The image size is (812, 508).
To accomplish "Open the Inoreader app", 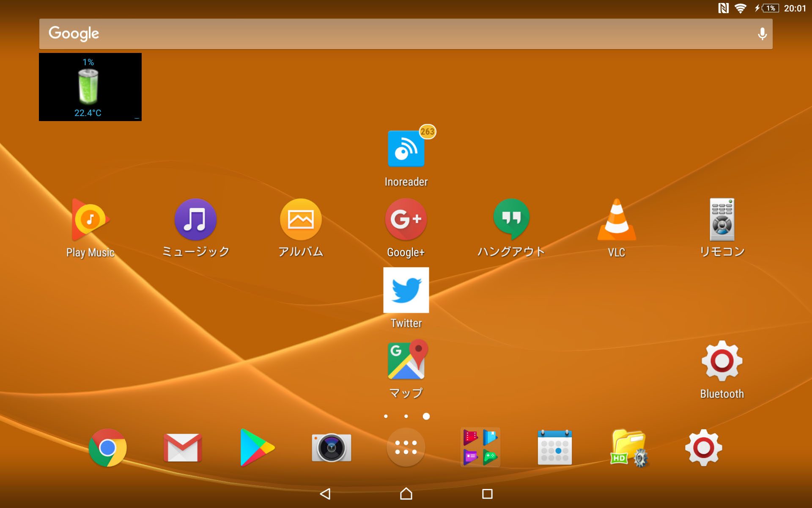I will [406, 149].
